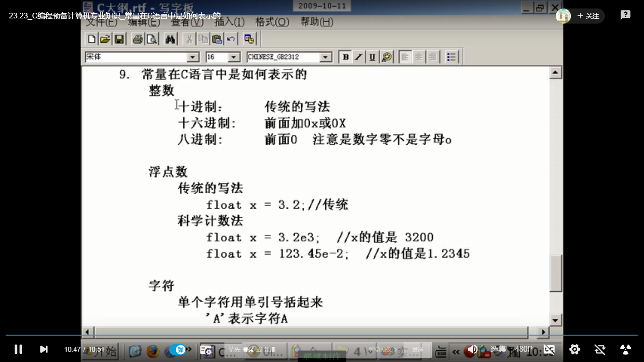The height and width of the screenshot is (362, 644).
Task: Adjust the volume control
Action: pyautogui.click(x=472, y=349)
